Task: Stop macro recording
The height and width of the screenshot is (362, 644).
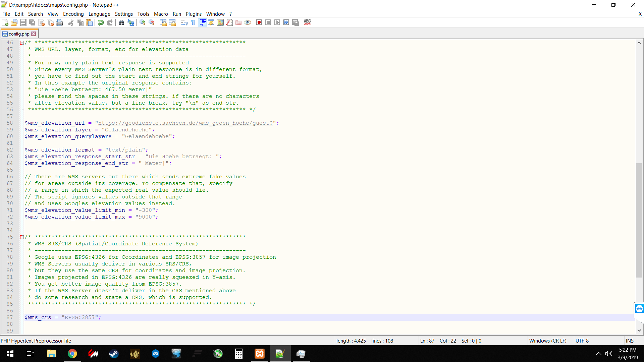Action: (268, 22)
